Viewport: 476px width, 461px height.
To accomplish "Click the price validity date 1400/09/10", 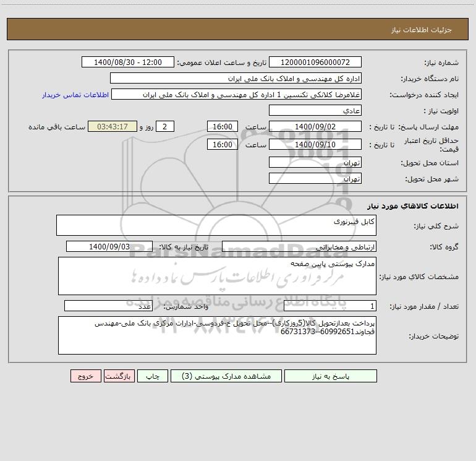I will [x=315, y=144].
